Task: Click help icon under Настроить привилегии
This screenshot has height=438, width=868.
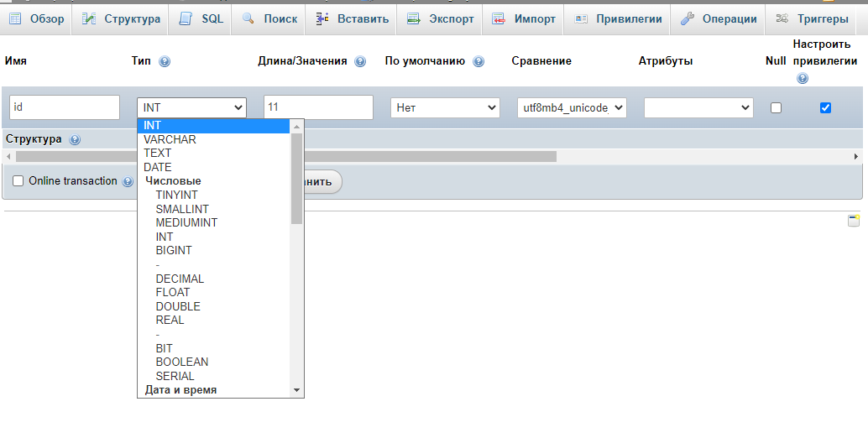Action: [x=803, y=78]
